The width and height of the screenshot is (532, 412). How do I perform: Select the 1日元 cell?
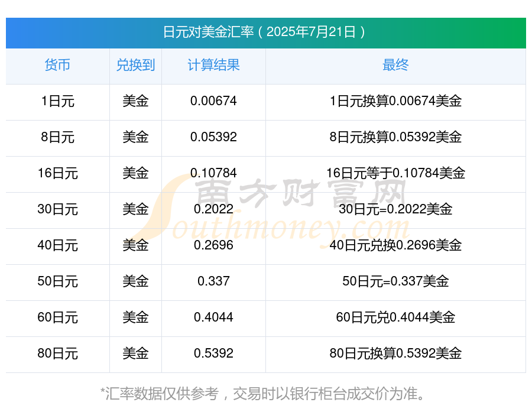click(57, 101)
